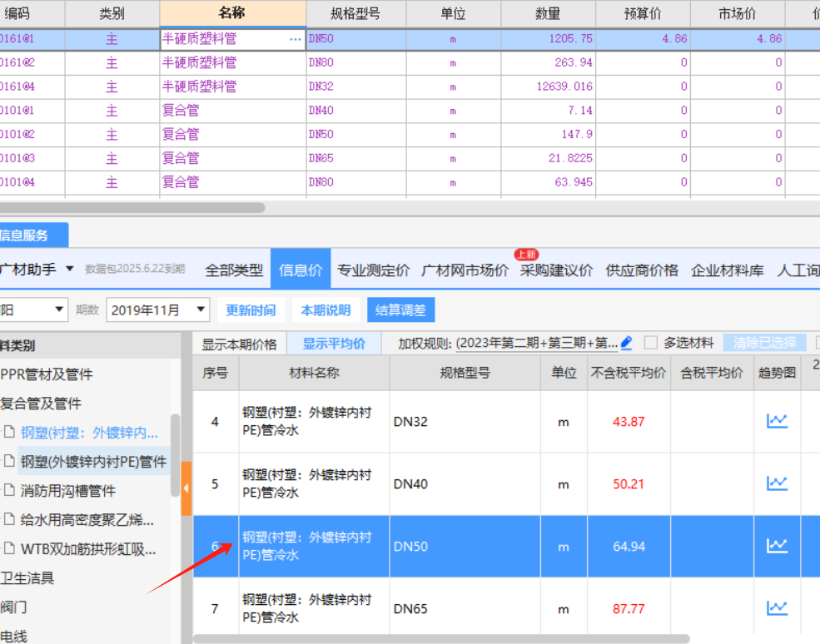820x644 pixels.
Task: Switch to 全部类型 tab
Action: (234, 270)
